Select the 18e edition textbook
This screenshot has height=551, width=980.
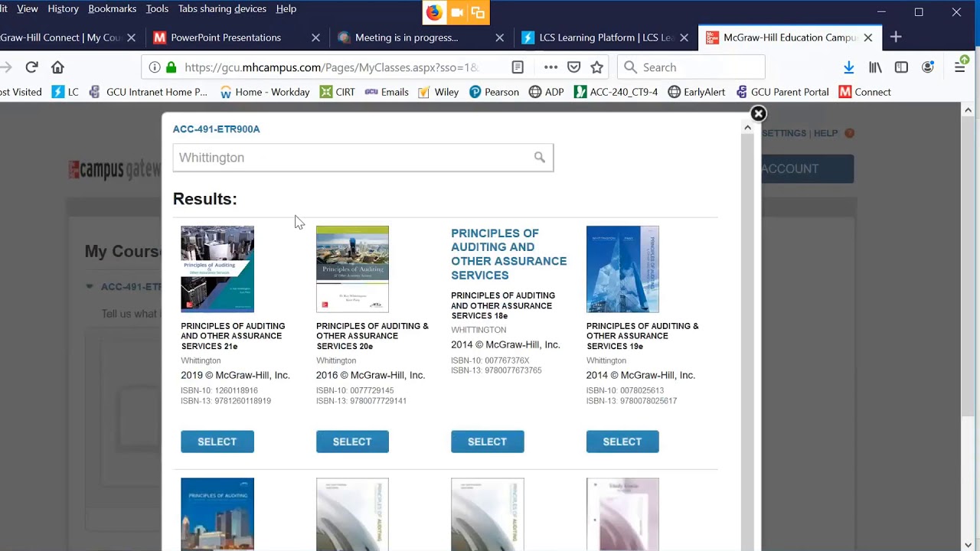tap(488, 442)
